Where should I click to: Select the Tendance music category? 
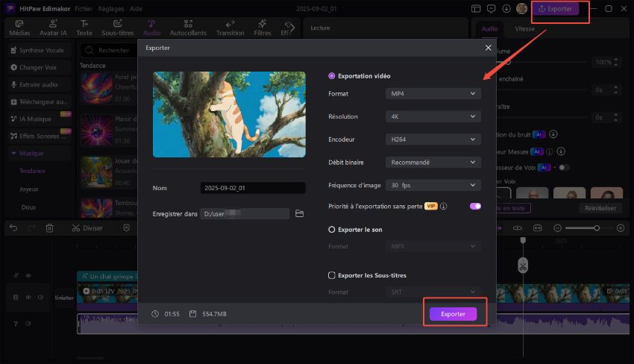[x=32, y=171]
